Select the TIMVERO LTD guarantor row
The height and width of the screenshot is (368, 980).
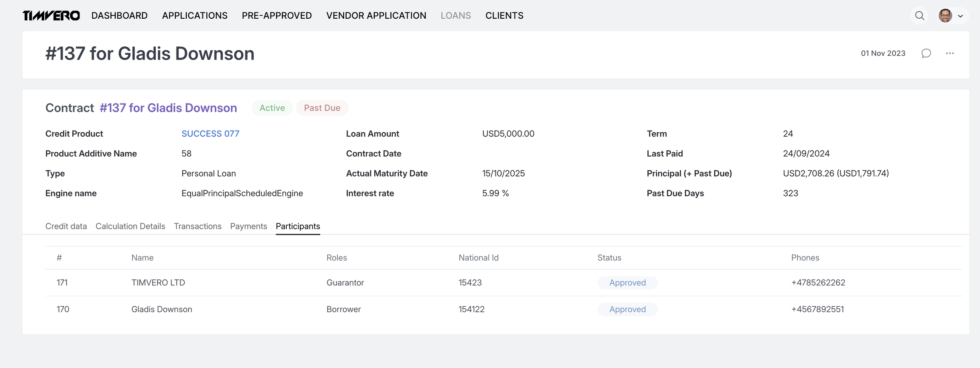(158, 282)
